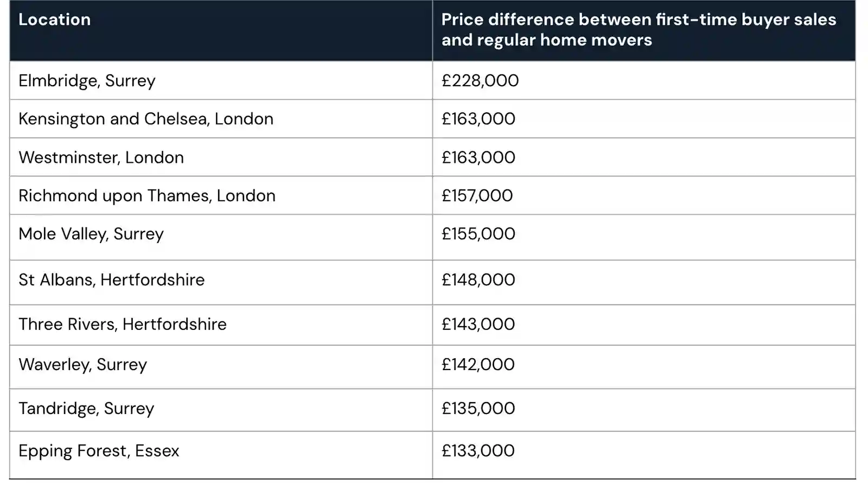Click the Three Rivers, Hertfordshire cell
Viewport: 868px width, 483px height.
[123, 325]
